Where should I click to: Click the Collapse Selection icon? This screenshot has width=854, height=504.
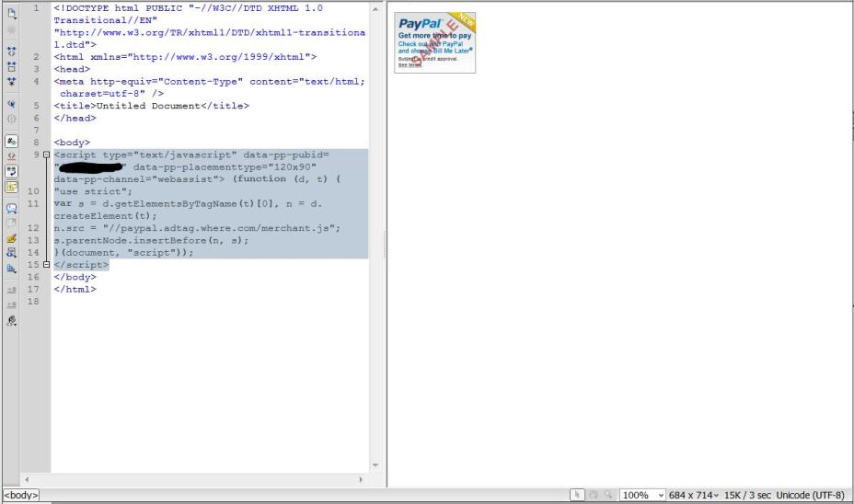11,67
